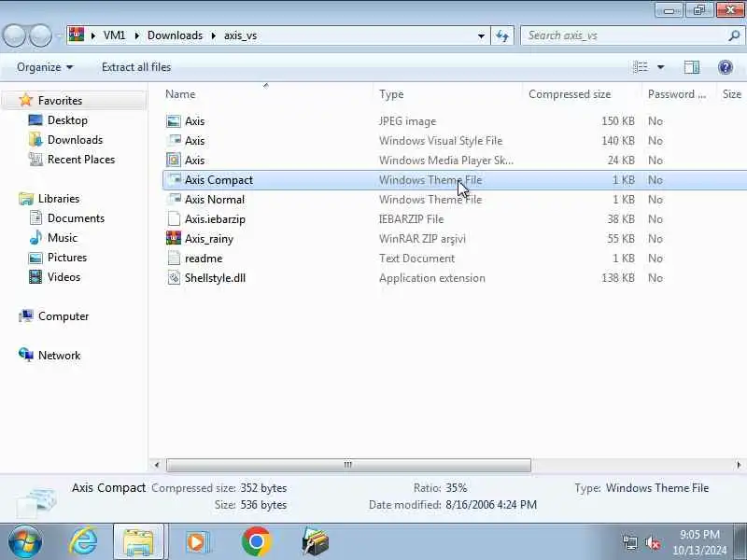Launch Internet Explorer from taskbar

(83, 542)
